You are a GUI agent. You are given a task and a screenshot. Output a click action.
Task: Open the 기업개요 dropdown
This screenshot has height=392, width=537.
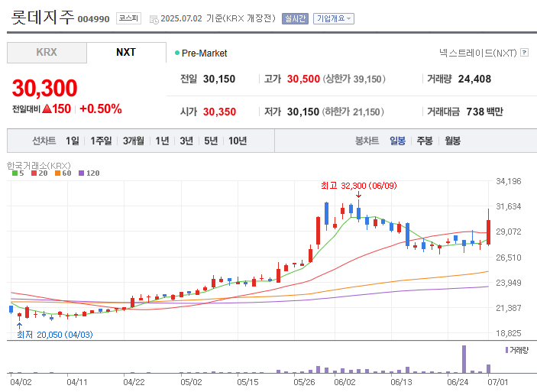[334, 18]
